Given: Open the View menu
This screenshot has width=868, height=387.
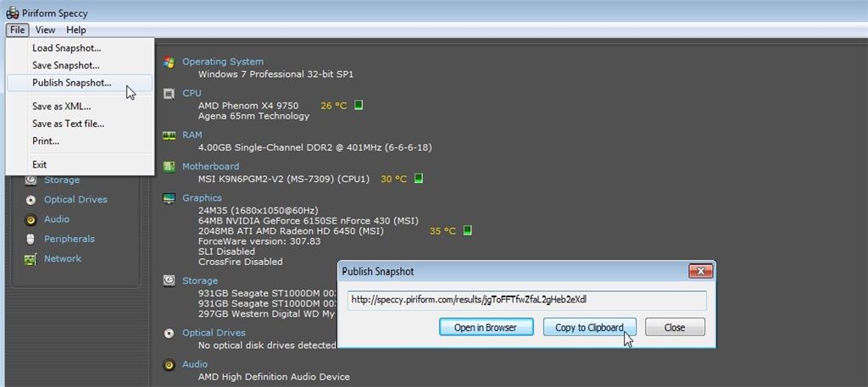Looking at the screenshot, I should 46,30.
